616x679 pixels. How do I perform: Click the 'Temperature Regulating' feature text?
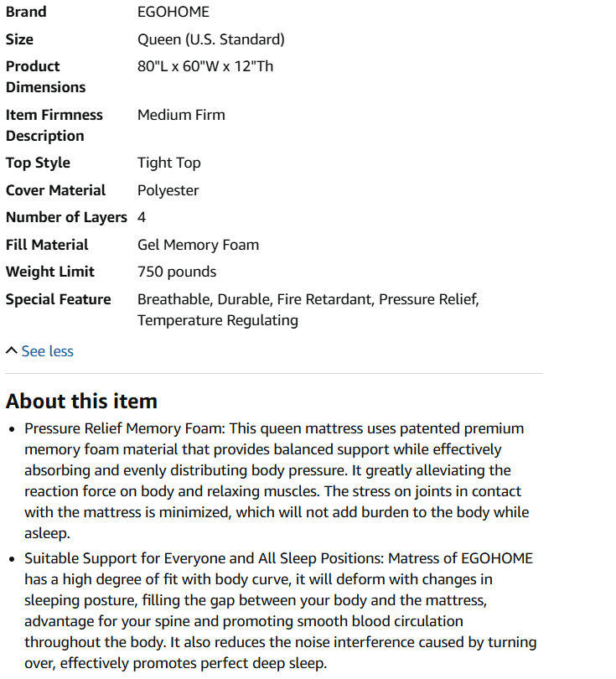(x=218, y=320)
